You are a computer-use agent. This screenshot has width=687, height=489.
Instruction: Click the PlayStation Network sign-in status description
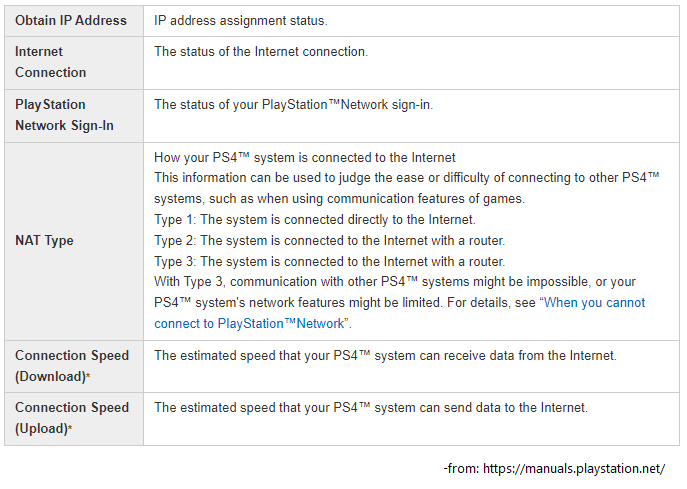(293, 104)
